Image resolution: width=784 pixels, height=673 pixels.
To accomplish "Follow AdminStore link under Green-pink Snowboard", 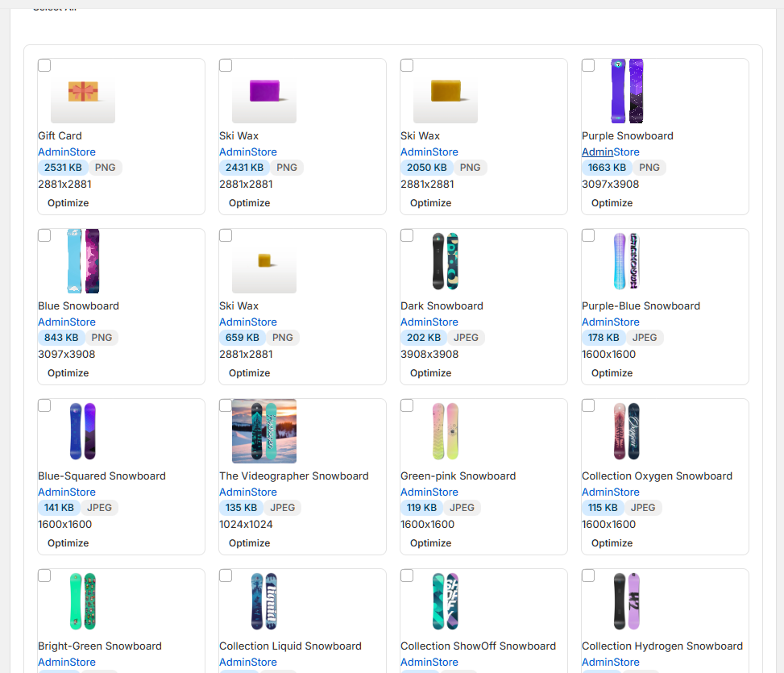I will point(429,492).
